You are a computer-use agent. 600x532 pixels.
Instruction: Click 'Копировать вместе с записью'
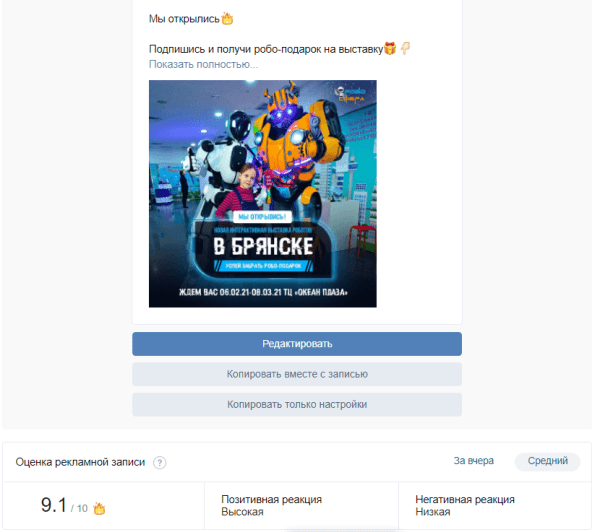click(297, 374)
